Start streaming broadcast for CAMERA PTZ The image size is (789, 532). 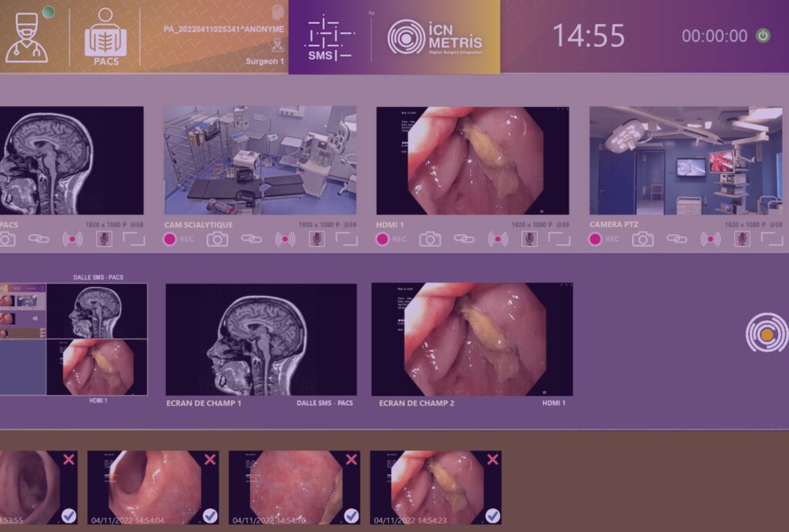point(710,239)
